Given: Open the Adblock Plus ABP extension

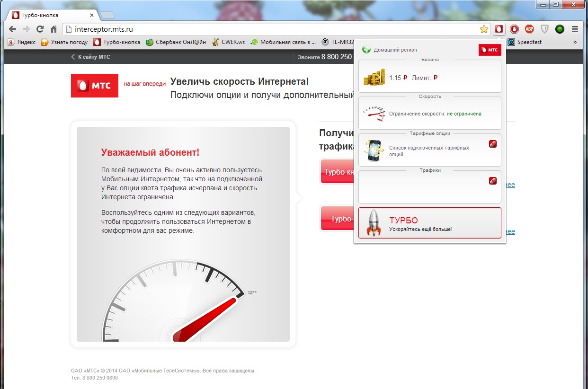Looking at the screenshot, I should coord(529,29).
